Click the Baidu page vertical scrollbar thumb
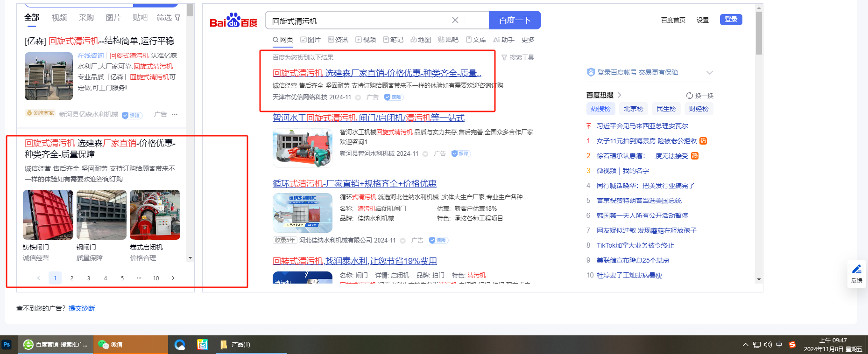The height and width of the screenshot is (354, 868). coord(759,33)
